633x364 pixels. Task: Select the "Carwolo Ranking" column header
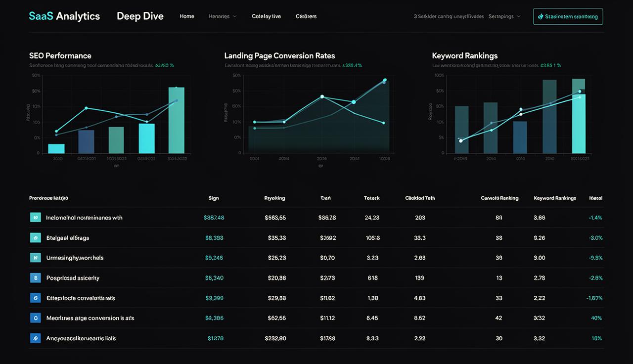[499, 198]
